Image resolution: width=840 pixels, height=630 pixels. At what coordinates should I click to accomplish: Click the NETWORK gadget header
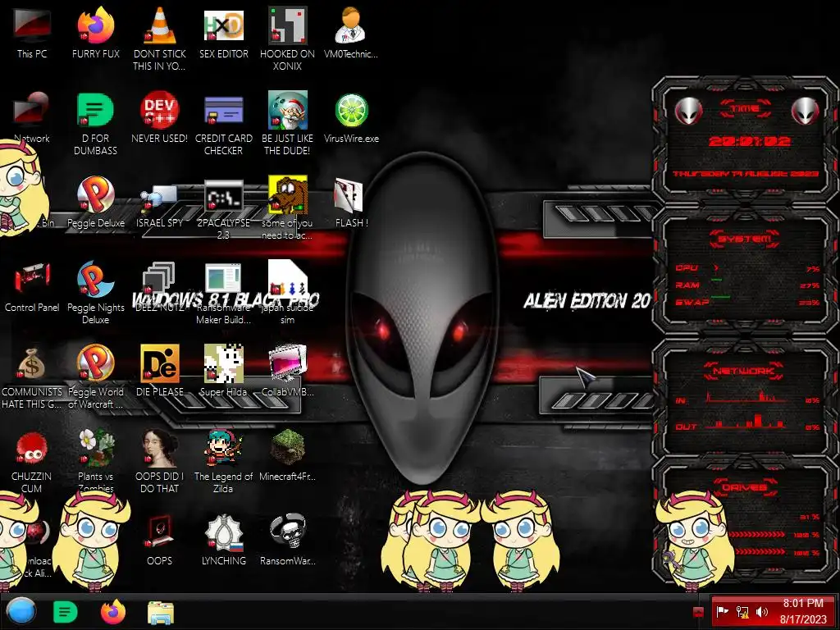tap(743, 371)
